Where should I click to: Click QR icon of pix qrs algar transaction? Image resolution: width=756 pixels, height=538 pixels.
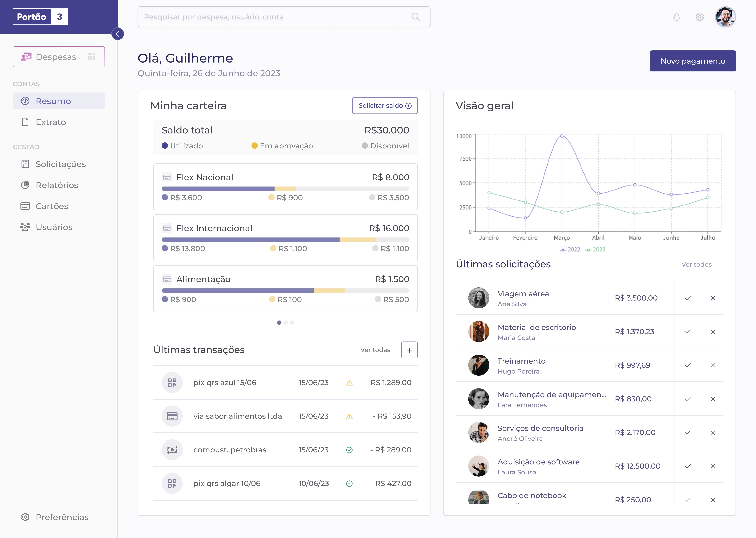172,483
